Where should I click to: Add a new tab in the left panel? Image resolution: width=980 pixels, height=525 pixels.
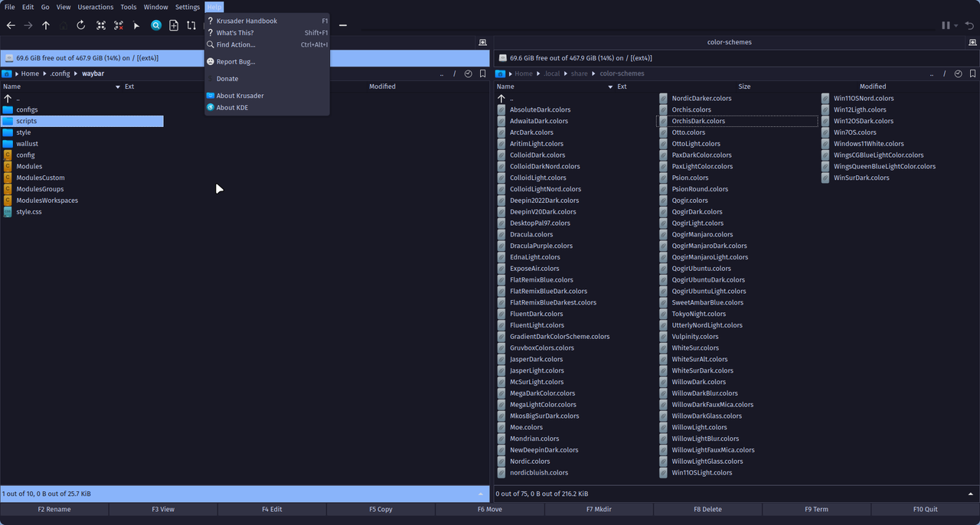[x=482, y=42]
